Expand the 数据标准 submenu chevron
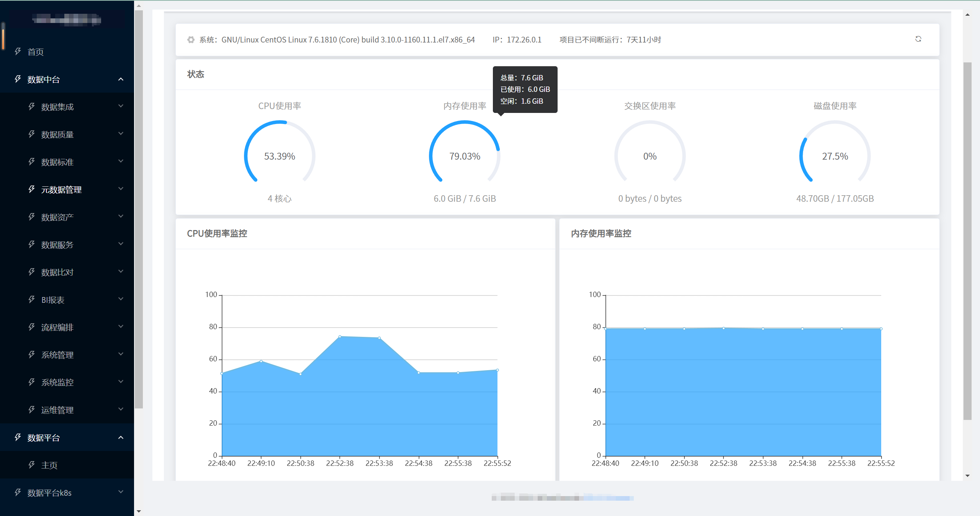 tap(121, 161)
